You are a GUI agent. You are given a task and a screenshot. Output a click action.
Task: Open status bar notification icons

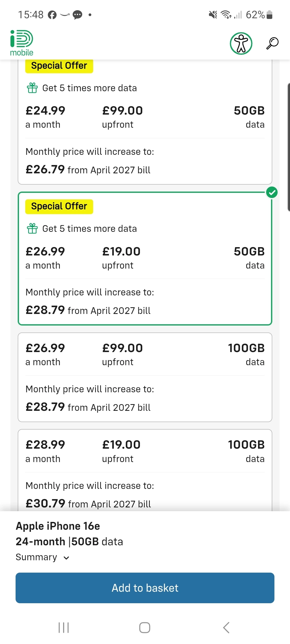click(70, 15)
